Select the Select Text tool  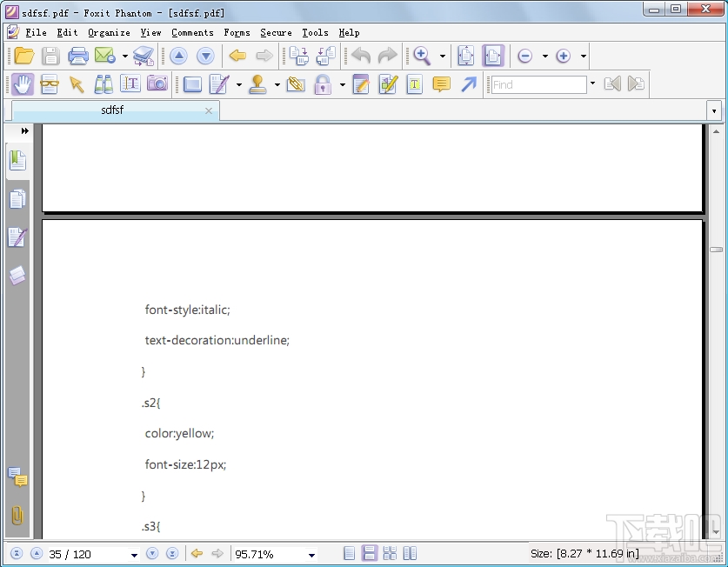pyautogui.click(x=130, y=84)
